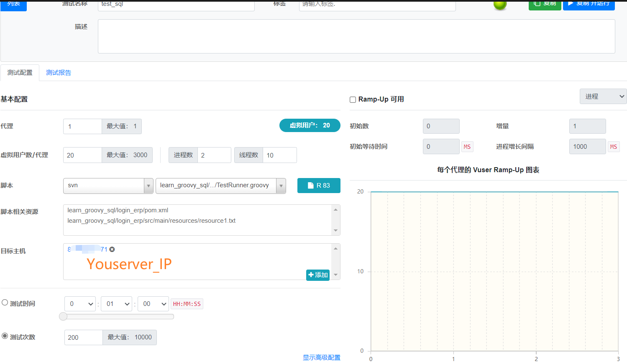Switch to the 测试配置 tab
The image size is (627, 364).
pos(20,73)
